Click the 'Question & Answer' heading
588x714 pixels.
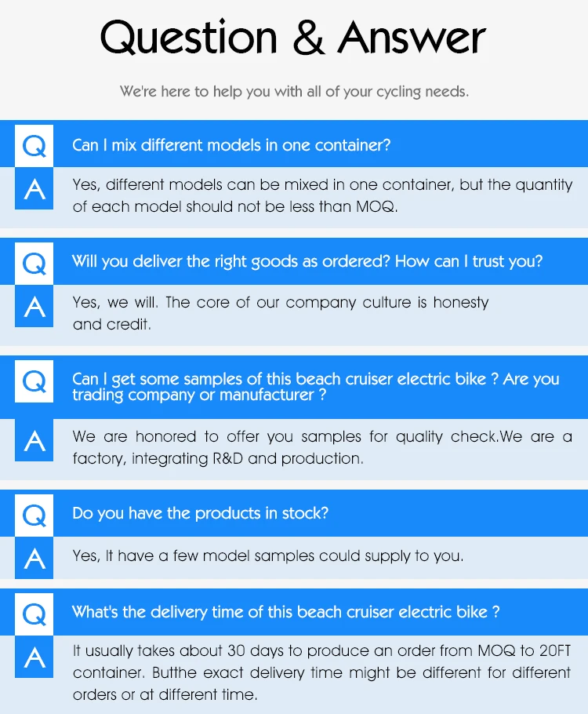(293, 37)
